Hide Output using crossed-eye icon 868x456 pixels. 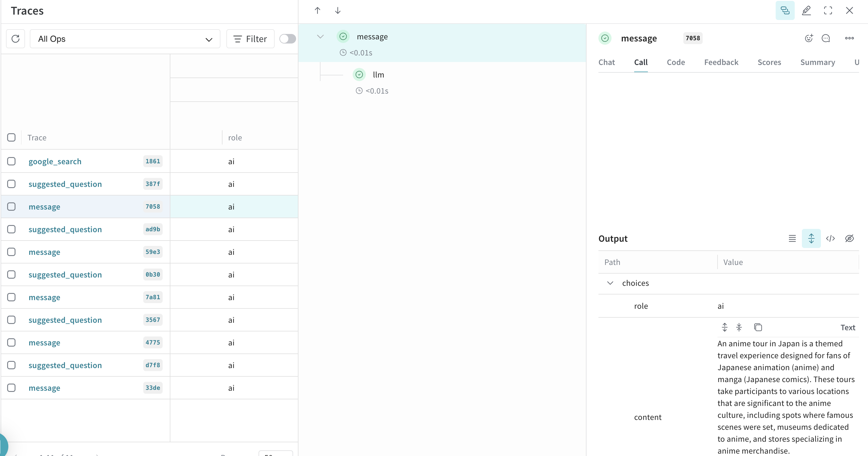[x=850, y=239]
